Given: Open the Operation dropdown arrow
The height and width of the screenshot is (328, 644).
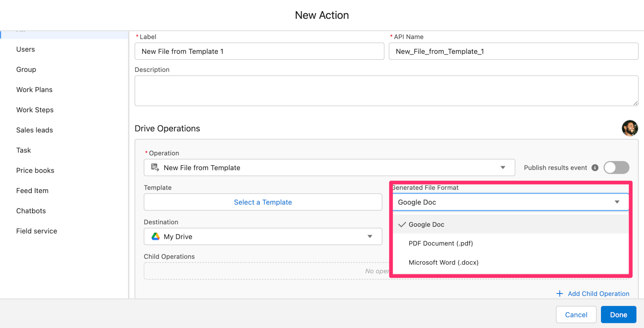Looking at the screenshot, I should pyautogui.click(x=503, y=168).
